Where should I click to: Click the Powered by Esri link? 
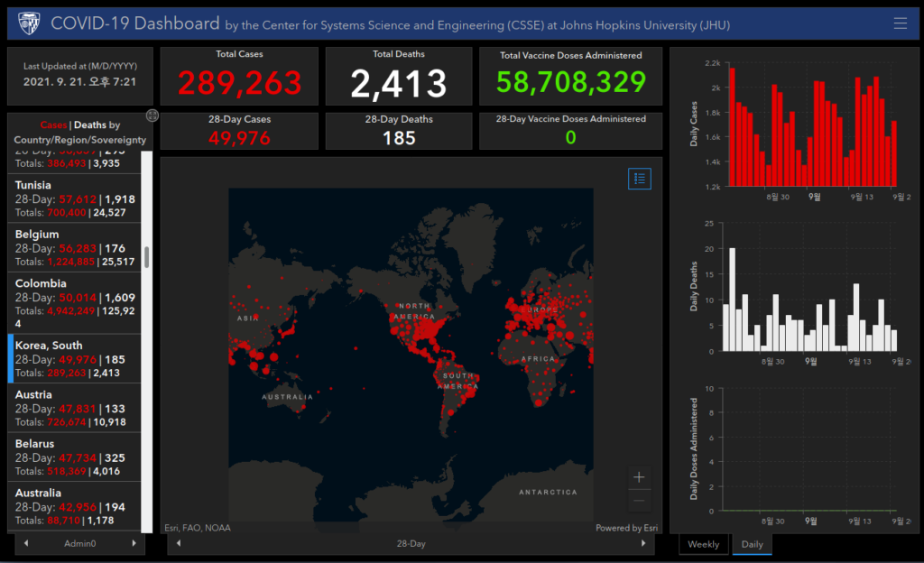coord(626,528)
